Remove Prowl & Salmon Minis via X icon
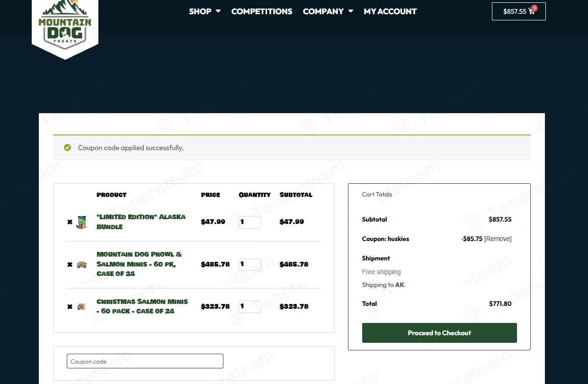Image resolution: width=588 pixels, height=384 pixels. point(70,265)
